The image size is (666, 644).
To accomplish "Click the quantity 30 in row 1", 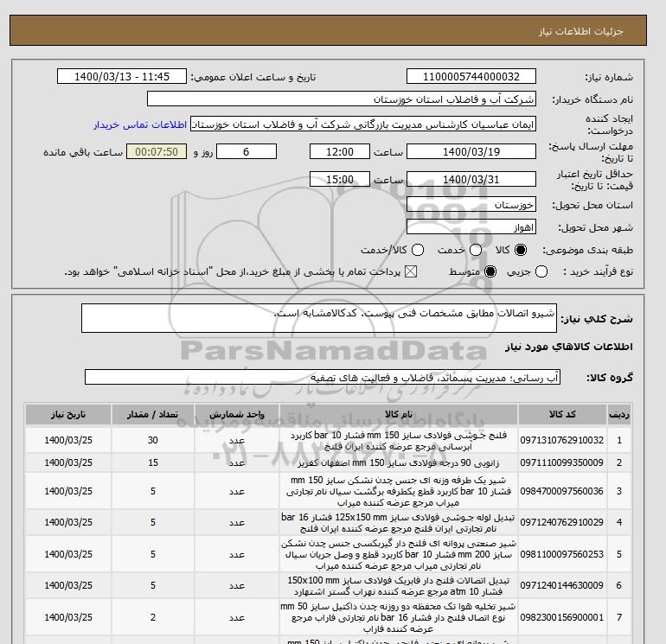I will click(x=153, y=440).
